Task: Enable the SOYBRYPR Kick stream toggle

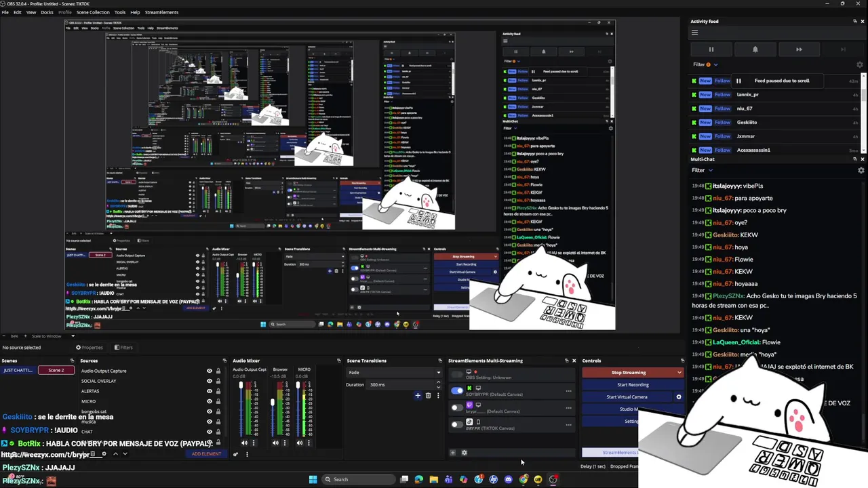Action: pos(457,390)
